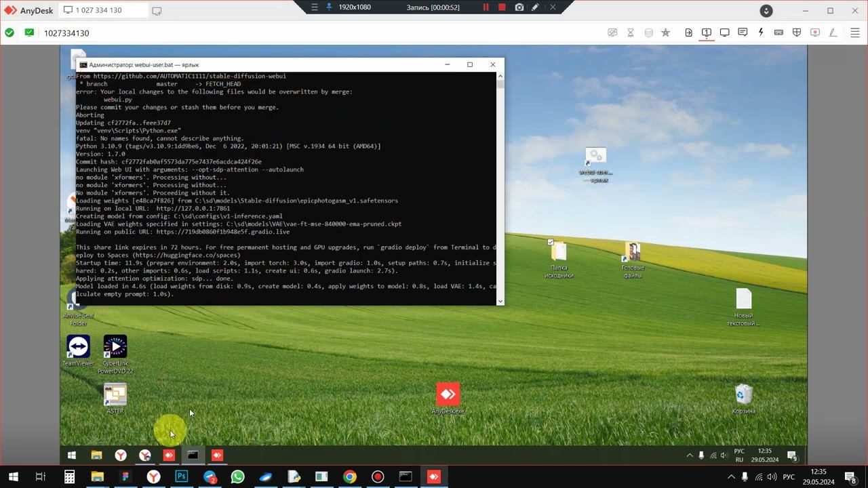Screen dimensions: 868x488
Task: Select the 'Новый текстовый' document icon
Action: (x=744, y=307)
